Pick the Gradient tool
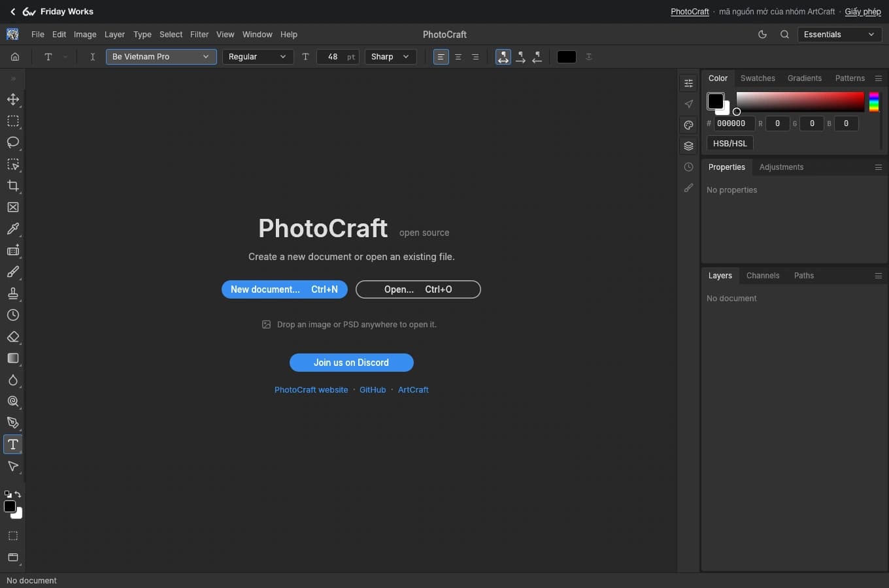 pyautogui.click(x=13, y=358)
